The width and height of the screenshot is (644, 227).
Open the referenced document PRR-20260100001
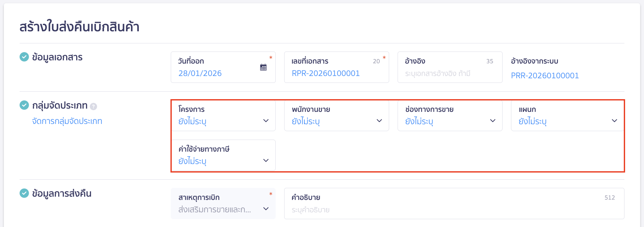pos(545,75)
